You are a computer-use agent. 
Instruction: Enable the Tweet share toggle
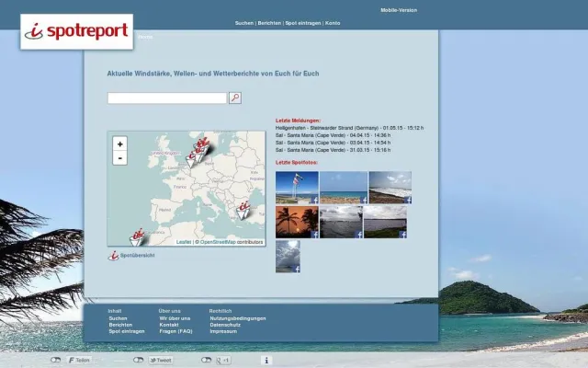138,361
